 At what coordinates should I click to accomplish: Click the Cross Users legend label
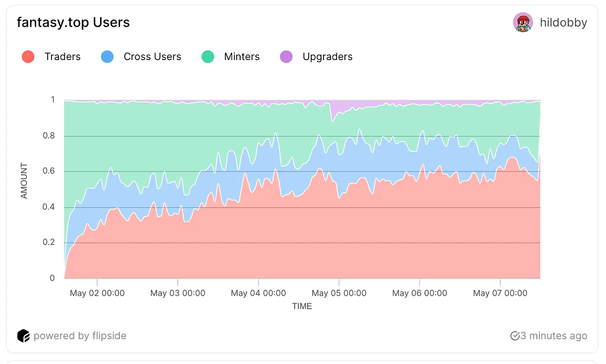pos(152,57)
